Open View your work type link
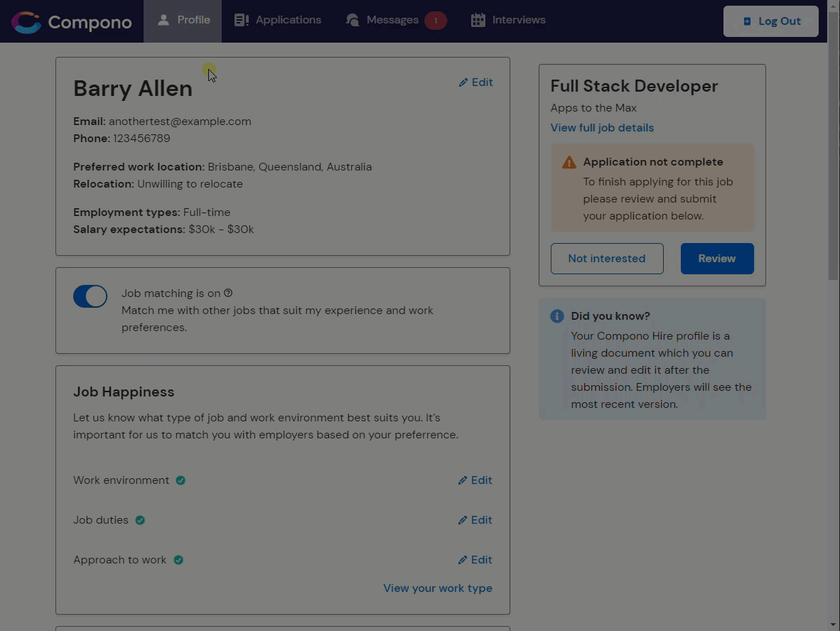The image size is (840, 631). pyautogui.click(x=438, y=588)
